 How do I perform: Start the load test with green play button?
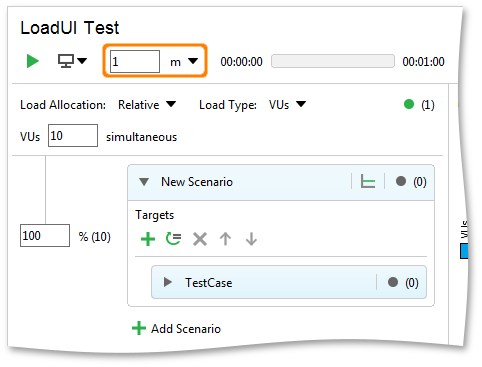coord(33,61)
